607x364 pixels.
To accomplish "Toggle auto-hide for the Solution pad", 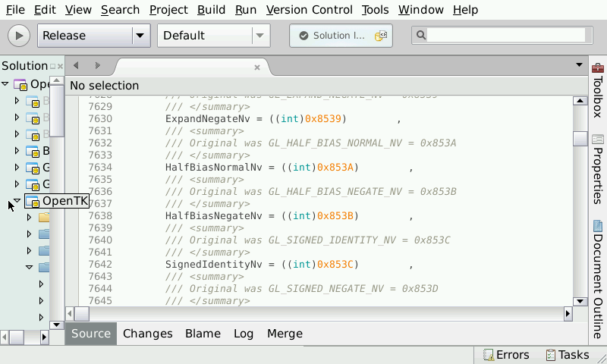I will (52, 67).
